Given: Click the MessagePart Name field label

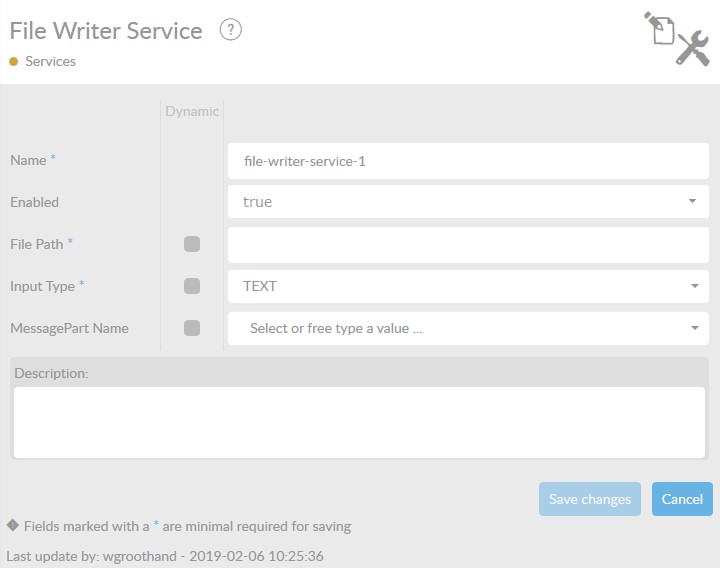Looking at the screenshot, I should 69,328.
